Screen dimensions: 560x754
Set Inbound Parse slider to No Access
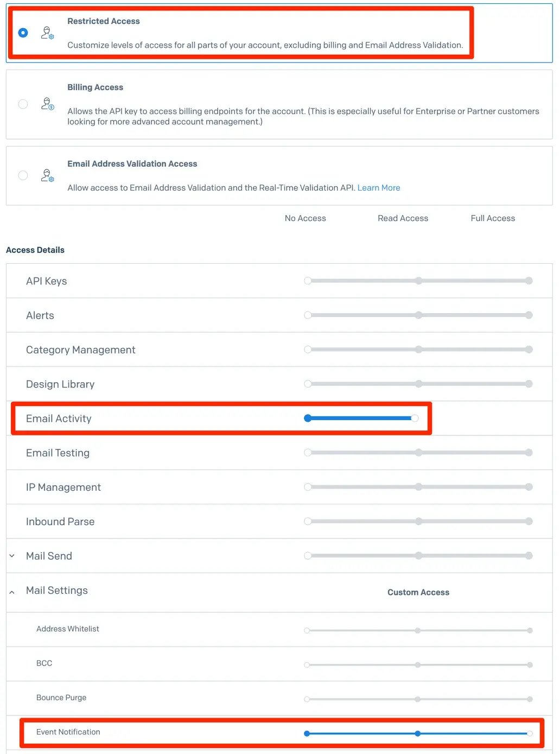click(x=308, y=521)
